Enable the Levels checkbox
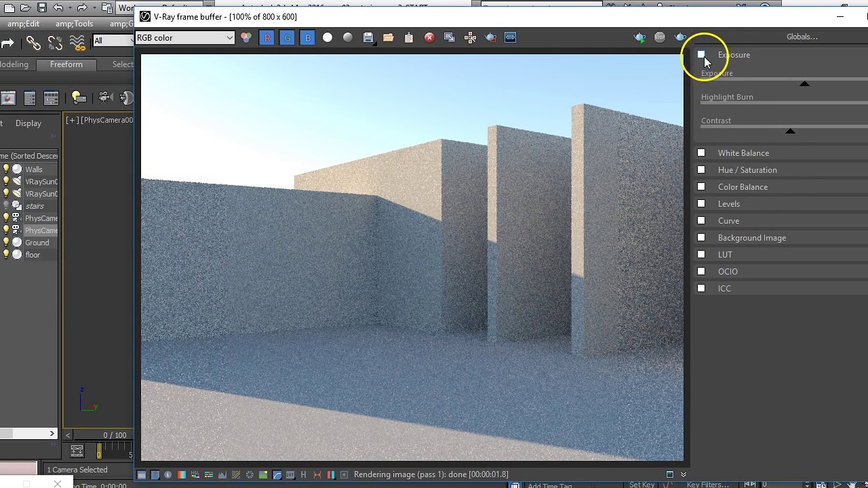This screenshot has height=488, width=868. click(x=701, y=204)
